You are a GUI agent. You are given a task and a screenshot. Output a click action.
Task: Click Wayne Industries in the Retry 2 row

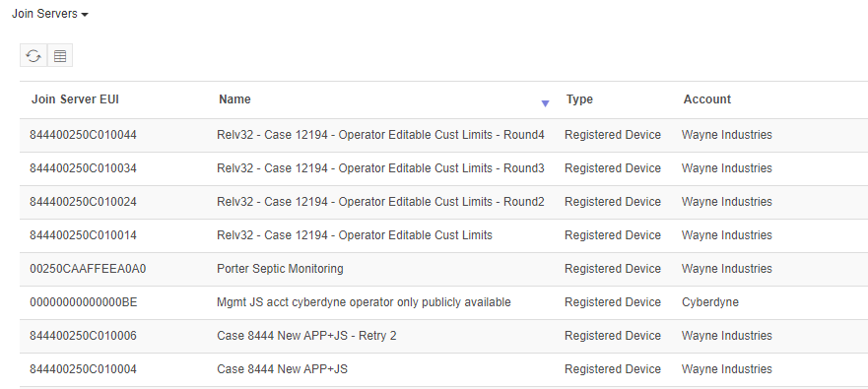(727, 336)
